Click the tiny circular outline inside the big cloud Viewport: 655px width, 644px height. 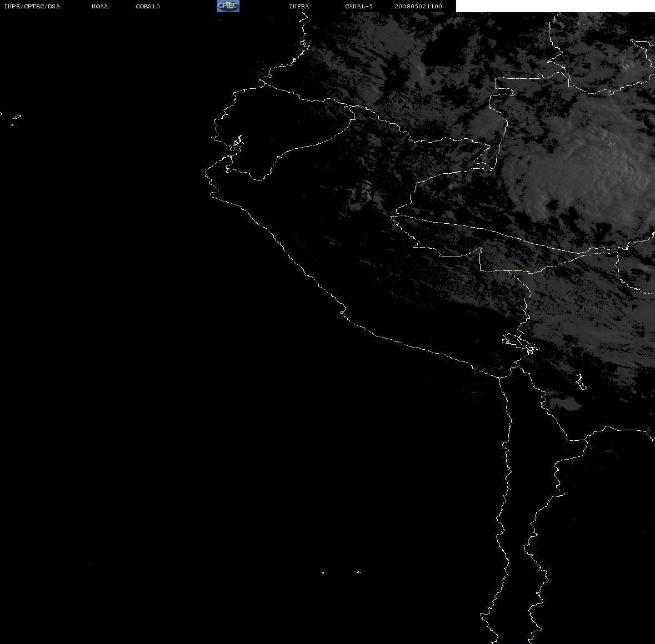(x=611, y=144)
